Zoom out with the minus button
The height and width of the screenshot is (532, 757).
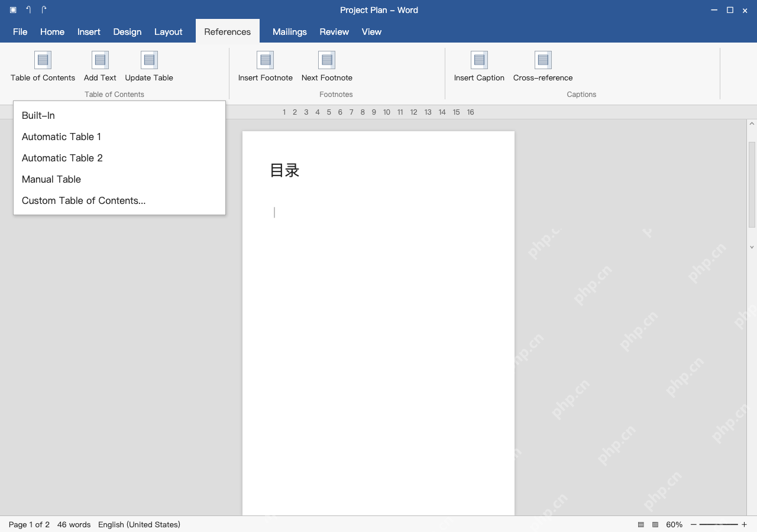point(694,524)
